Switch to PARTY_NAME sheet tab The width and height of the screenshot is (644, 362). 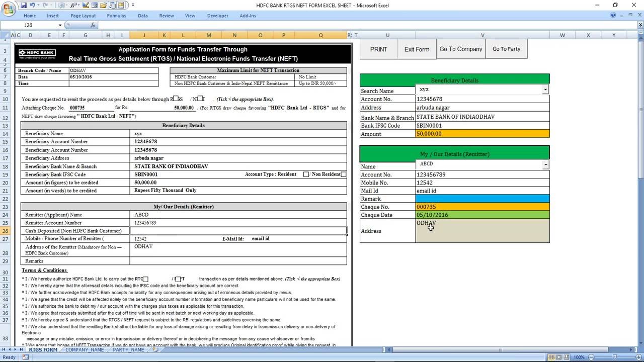point(128,350)
